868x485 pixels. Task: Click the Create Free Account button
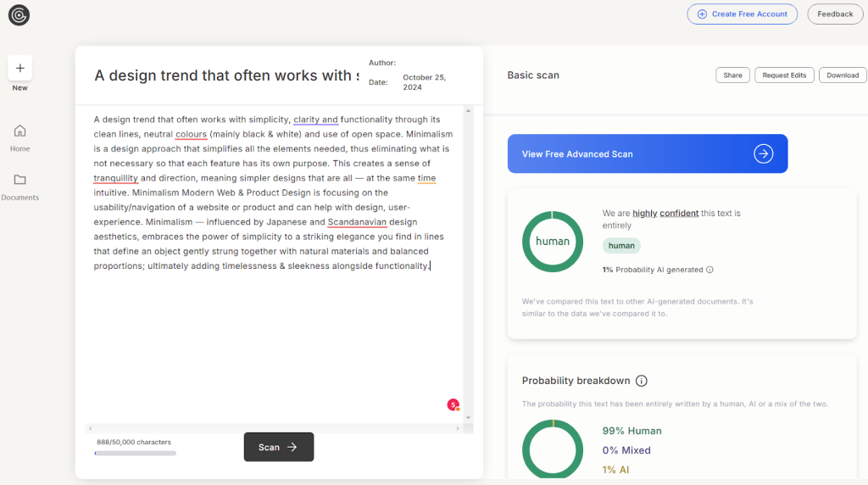pyautogui.click(x=742, y=14)
